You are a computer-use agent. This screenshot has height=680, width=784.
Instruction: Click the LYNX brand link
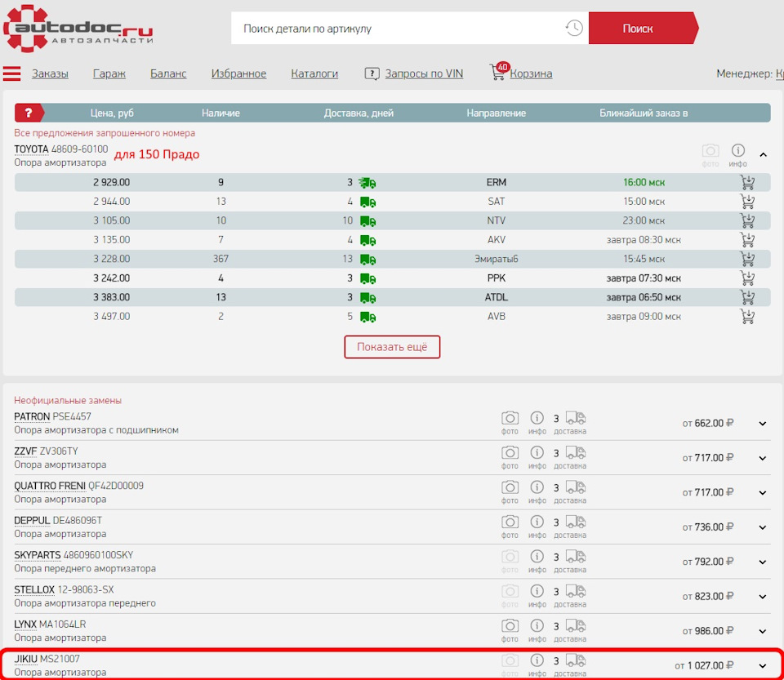(x=25, y=624)
